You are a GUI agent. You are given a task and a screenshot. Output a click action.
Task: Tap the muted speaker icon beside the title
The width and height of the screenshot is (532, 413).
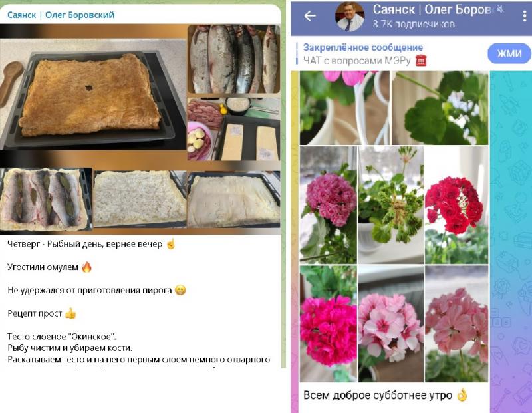[501, 9]
